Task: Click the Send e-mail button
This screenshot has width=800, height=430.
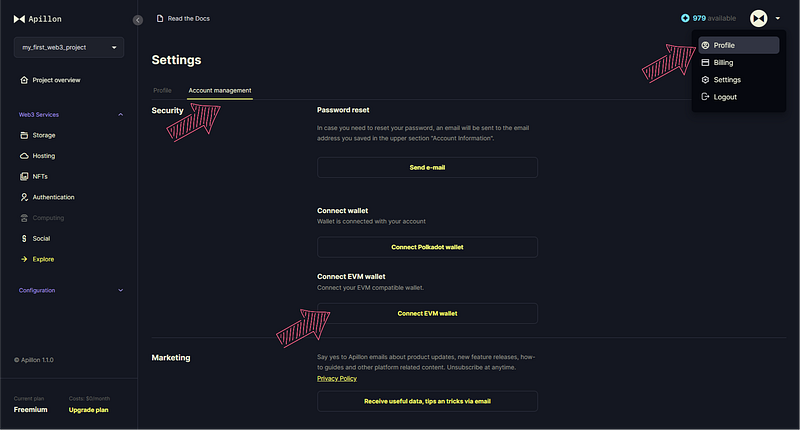Action: click(427, 167)
